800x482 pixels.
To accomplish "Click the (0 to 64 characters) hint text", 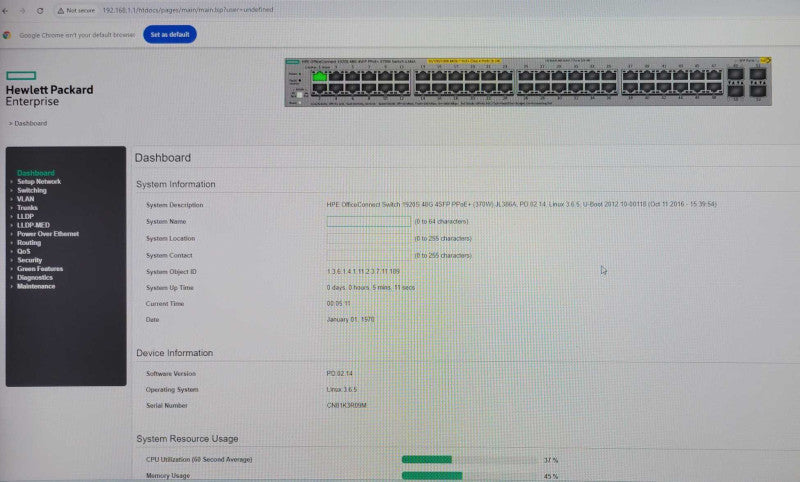I will pyautogui.click(x=441, y=221).
